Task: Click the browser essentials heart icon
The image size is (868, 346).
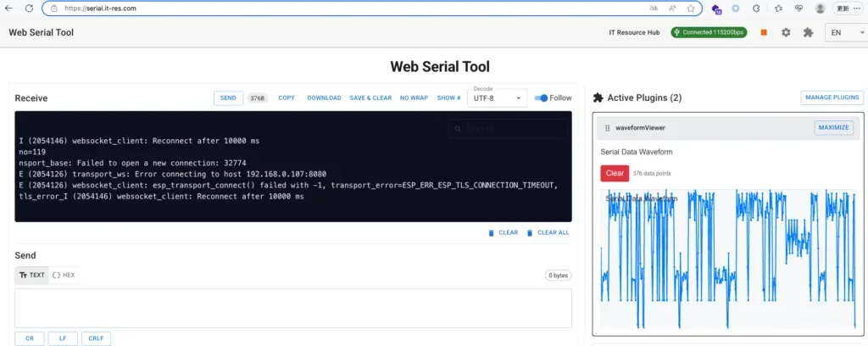Action: pos(798,8)
